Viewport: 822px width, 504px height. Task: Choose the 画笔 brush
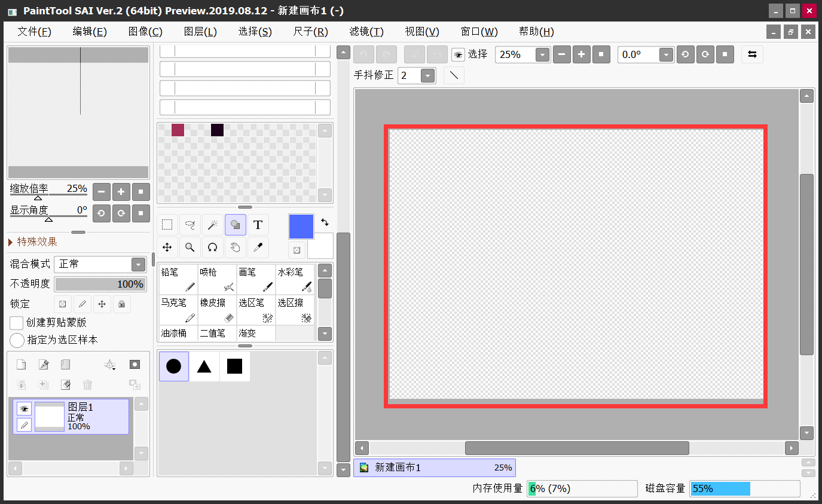click(x=256, y=280)
